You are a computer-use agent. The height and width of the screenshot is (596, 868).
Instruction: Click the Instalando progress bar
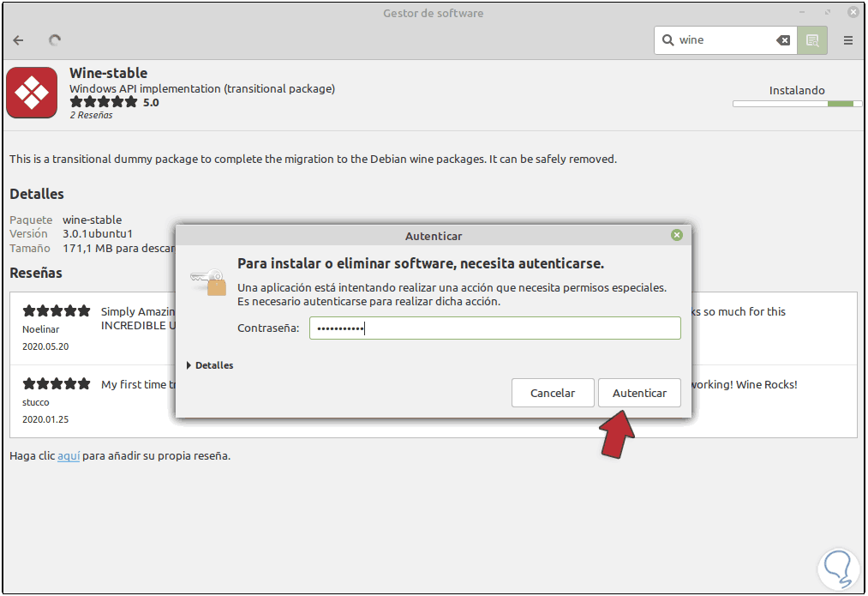point(797,104)
